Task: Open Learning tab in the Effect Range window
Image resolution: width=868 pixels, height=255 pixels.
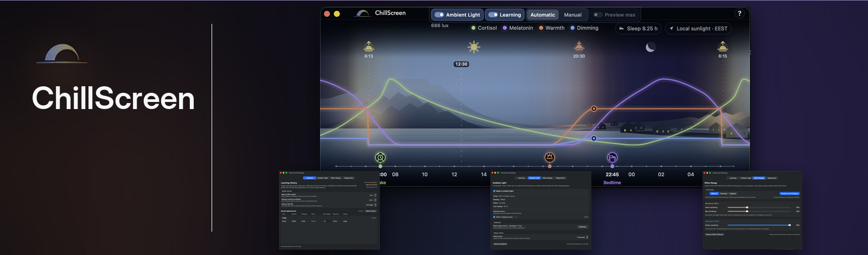Action: coord(733,178)
